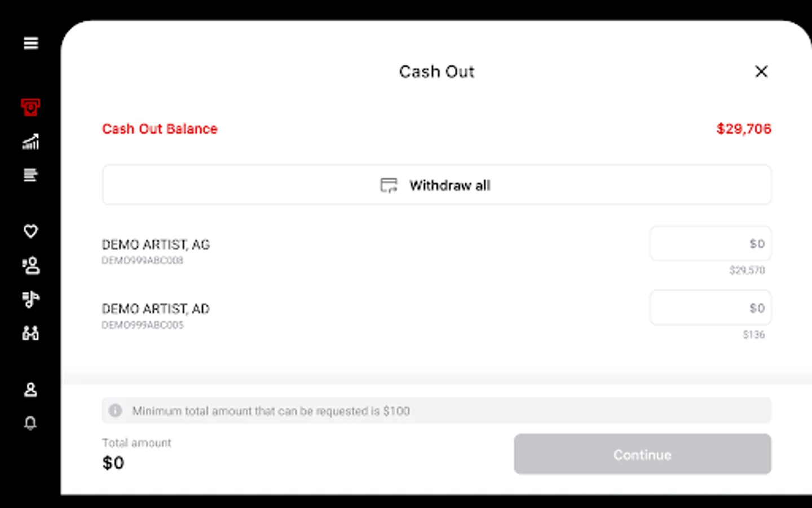Open the rising bar chart analytics icon
The image size is (812, 508).
point(30,142)
